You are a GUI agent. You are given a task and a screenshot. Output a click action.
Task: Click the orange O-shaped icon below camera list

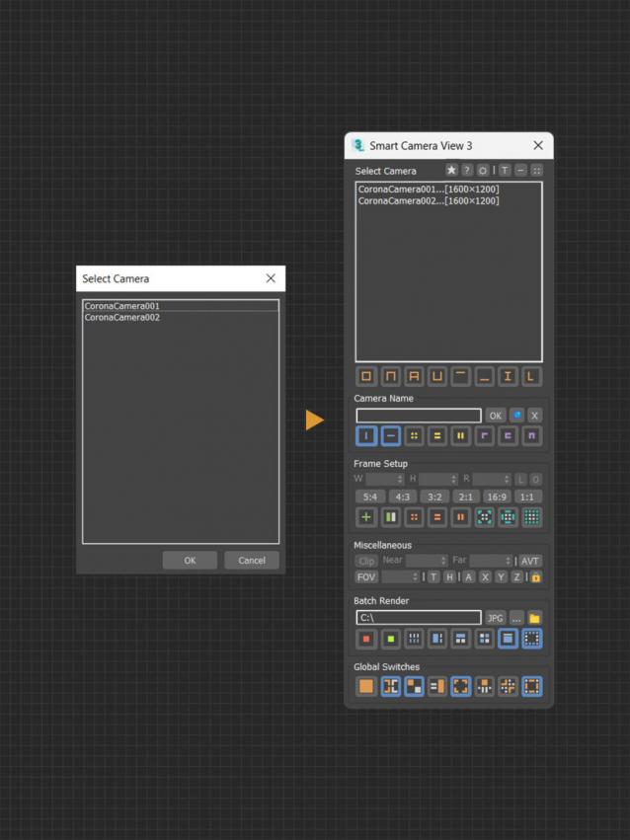[366, 376]
